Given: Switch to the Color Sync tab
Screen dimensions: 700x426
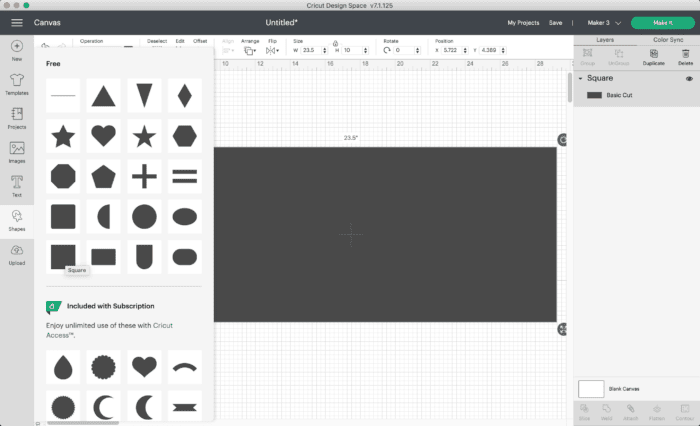Looking at the screenshot, I should pyautogui.click(x=668, y=40).
